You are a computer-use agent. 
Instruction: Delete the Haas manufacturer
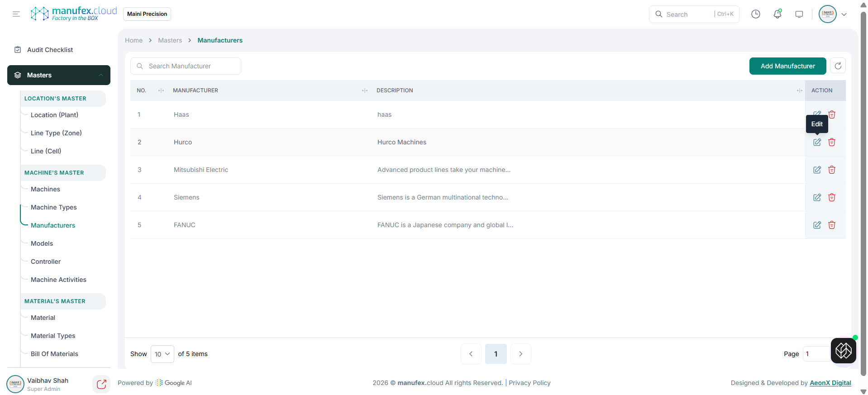point(831,114)
